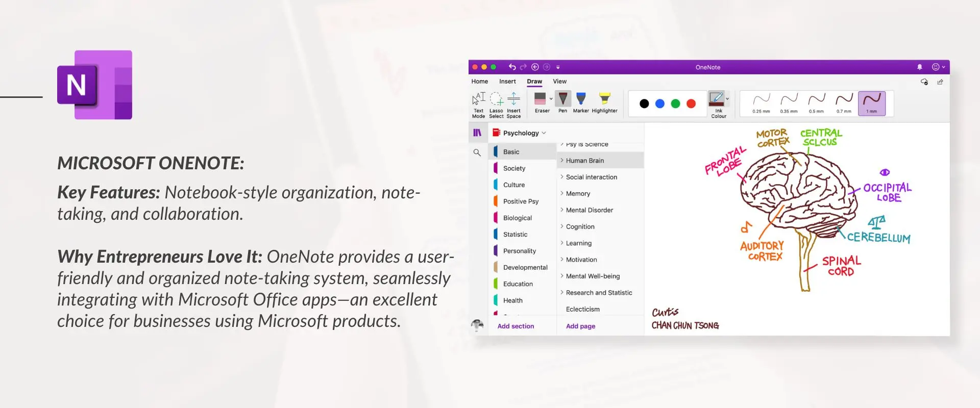Click Add page
This screenshot has height=408, width=980.
click(580, 326)
